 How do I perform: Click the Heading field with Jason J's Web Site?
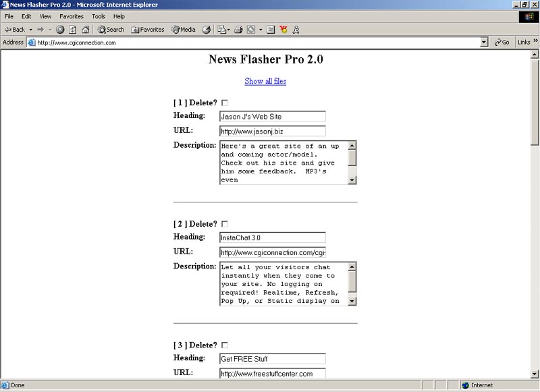pyautogui.click(x=273, y=116)
